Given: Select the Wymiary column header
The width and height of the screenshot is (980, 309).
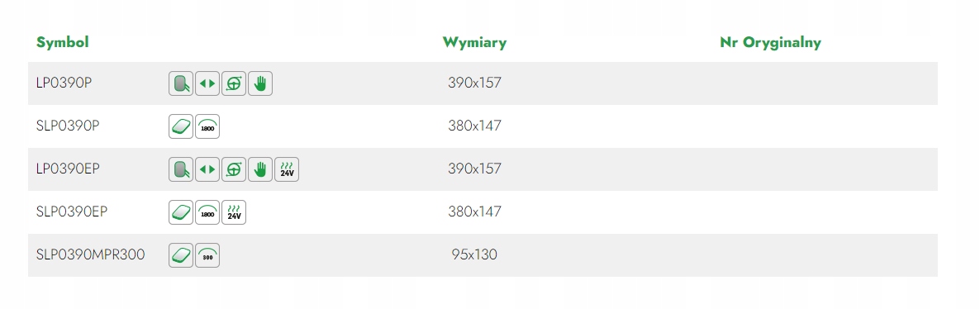Looking at the screenshot, I should tap(474, 42).
